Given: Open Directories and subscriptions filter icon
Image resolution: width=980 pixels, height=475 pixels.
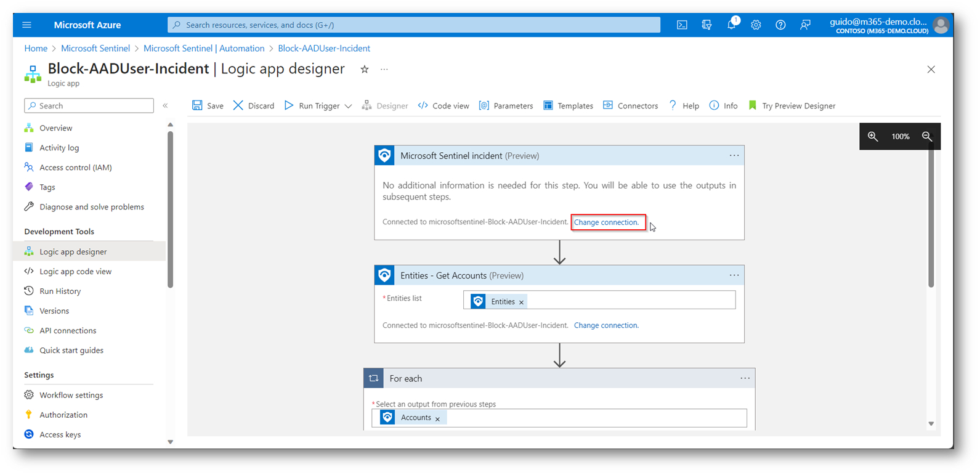Looking at the screenshot, I should point(707,25).
